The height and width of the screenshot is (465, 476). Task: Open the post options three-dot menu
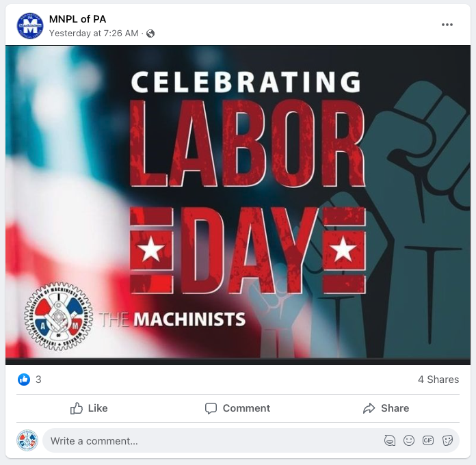(447, 25)
